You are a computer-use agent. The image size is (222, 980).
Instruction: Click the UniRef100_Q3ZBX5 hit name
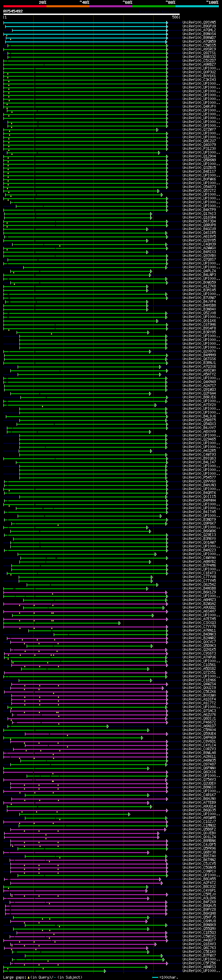tap(199, 168)
